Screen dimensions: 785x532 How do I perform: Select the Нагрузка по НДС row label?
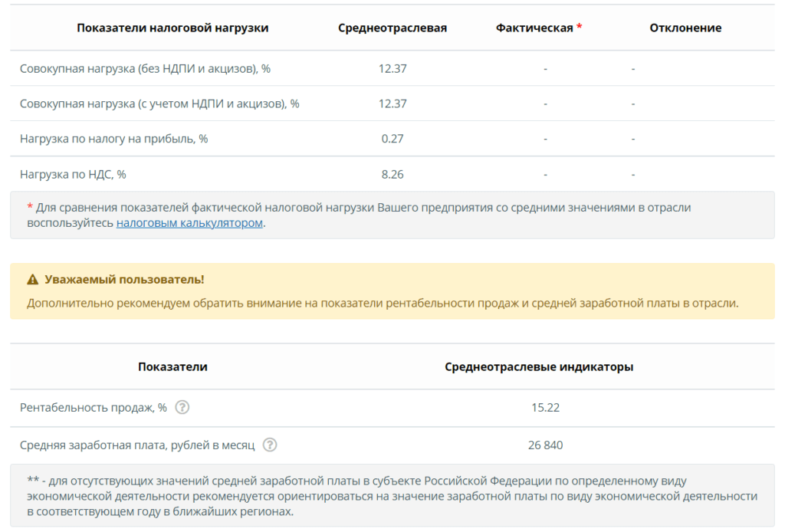click(73, 174)
